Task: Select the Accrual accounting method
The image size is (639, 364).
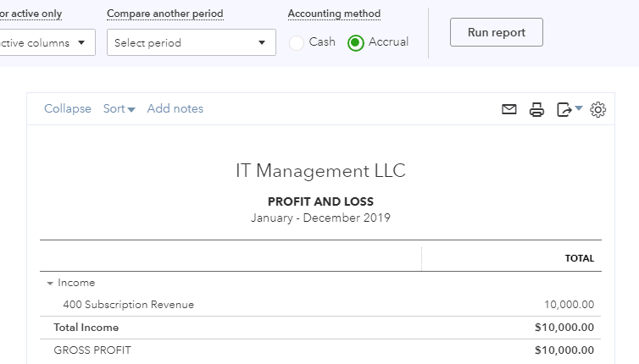Action: (x=356, y=42)
